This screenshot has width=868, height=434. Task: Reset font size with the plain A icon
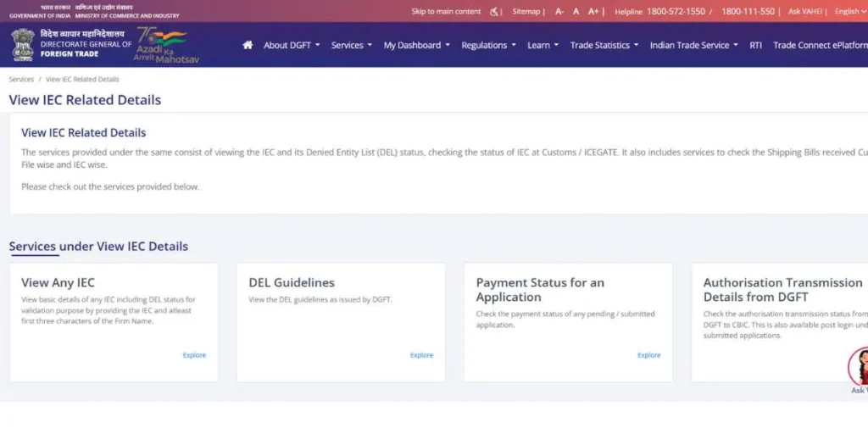point(576,12)
